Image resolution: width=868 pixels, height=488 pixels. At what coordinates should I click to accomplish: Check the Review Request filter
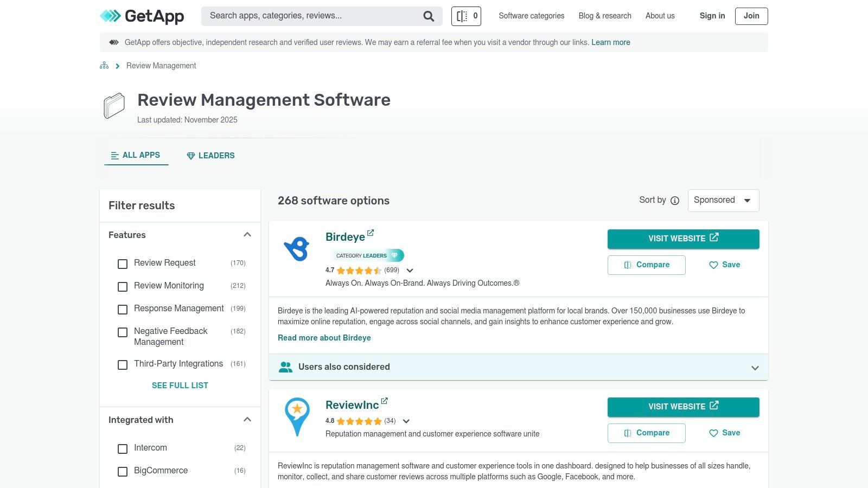pos(123,264)
